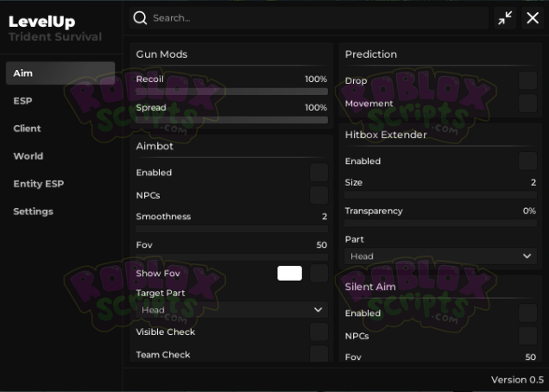Expand the Hitbox Extender Part dropdown
This screenshot has height=392, width=549.
[x=440, y=256]
